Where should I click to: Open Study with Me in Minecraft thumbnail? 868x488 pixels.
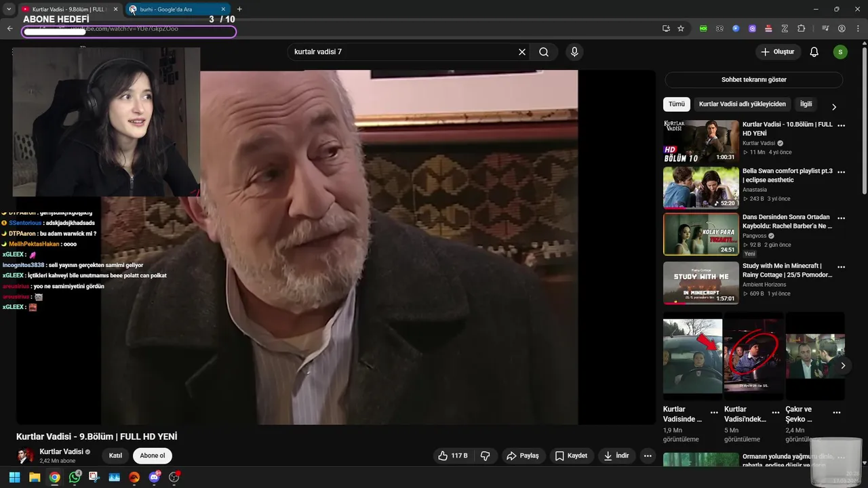701,283
